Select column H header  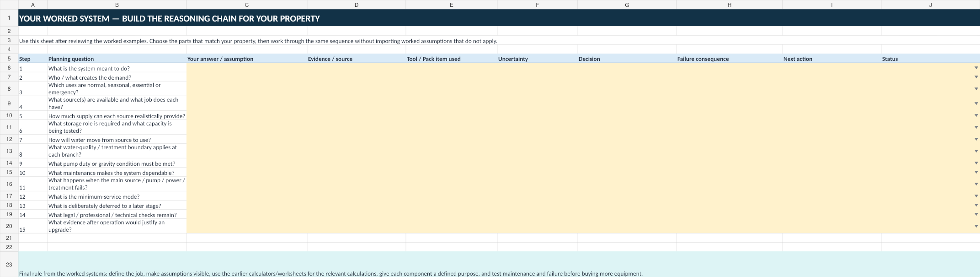[x=730, y=5]
